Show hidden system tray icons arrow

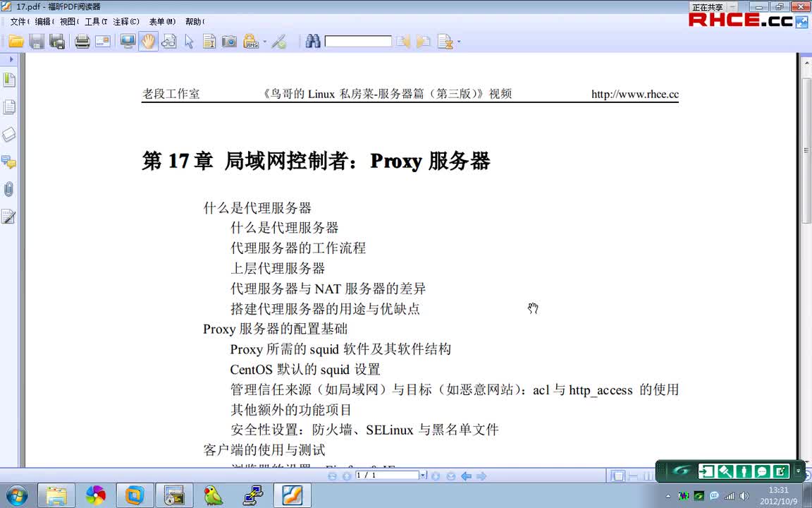[x=668, y=496]
